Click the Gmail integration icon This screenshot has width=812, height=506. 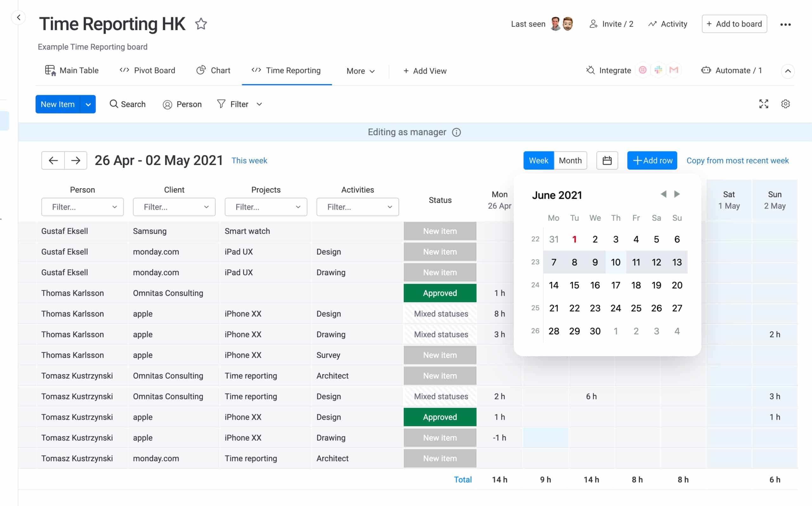674,70
